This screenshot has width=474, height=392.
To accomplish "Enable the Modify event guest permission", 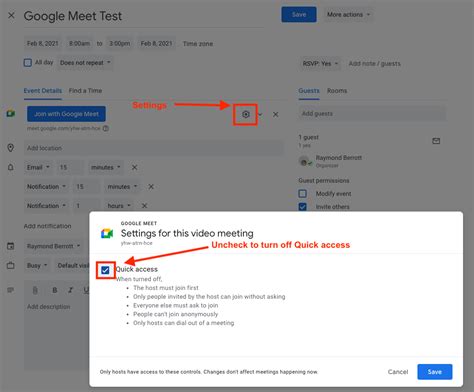I will tap(303, 194).
